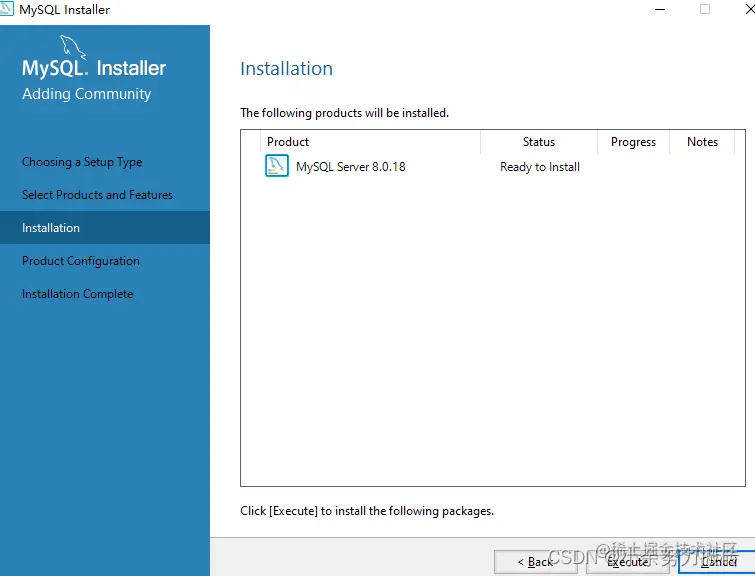Click 'The following products will be installed.' text
Screen dimensions: 755x576
(x=344, y=113)
